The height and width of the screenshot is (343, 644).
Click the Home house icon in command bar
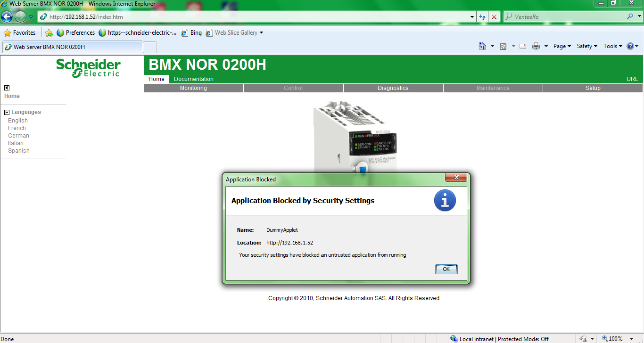pyautogui.click(x=482, y=46)
